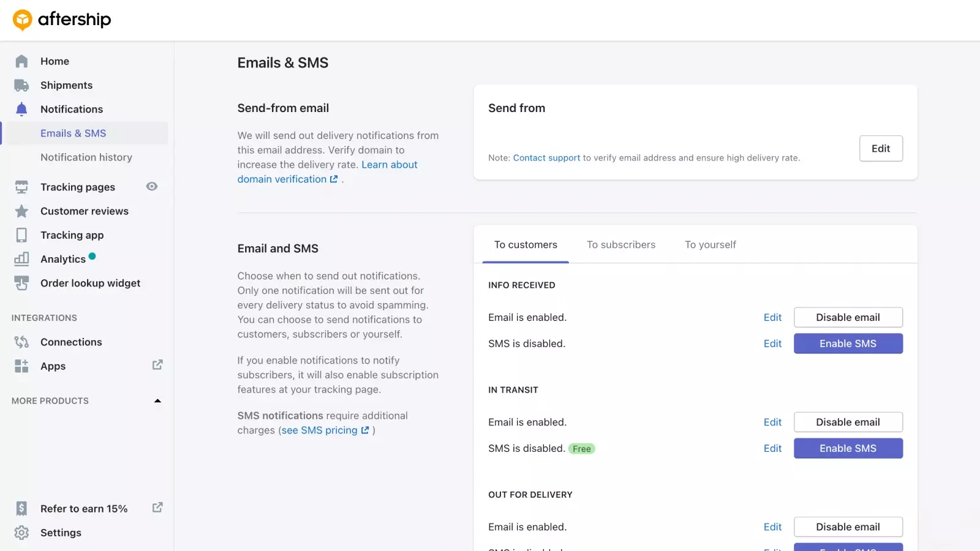The width and height of the screenshot is (980, 551).
Task: Open Home via the house icon
Action: pos(21,61)
